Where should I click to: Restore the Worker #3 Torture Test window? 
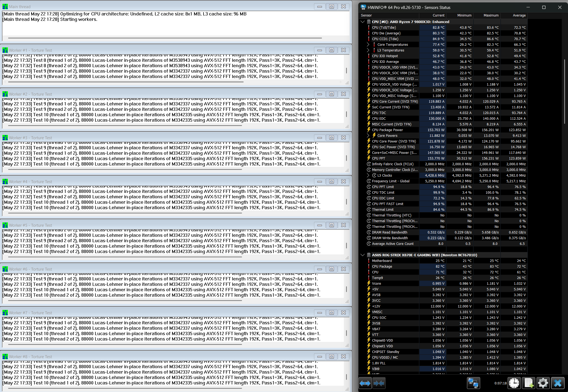331,138
